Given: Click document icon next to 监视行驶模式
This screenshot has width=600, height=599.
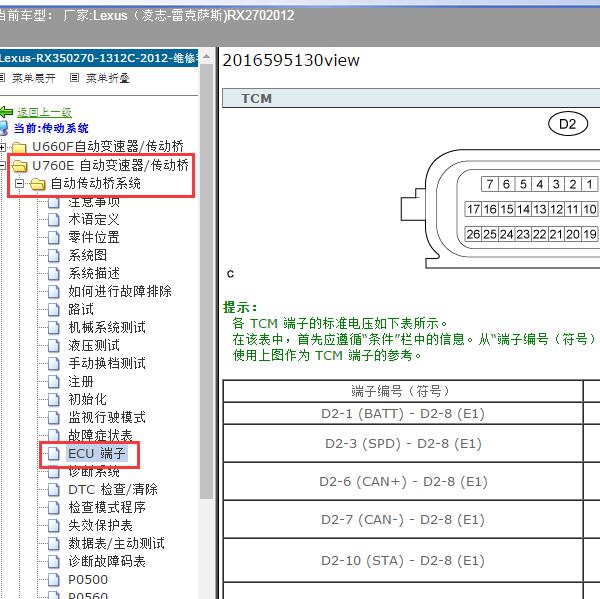Looking at the screenshot, I should click(x=54, y=418).
